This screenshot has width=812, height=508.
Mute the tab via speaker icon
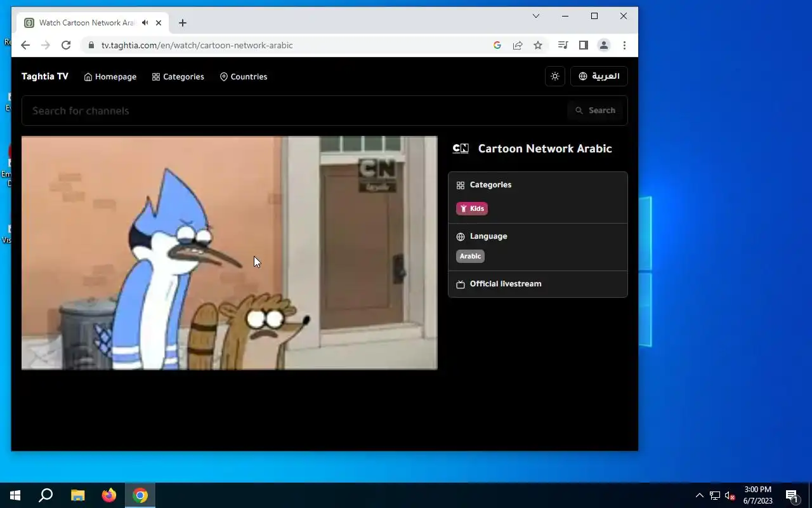(145, 23)
